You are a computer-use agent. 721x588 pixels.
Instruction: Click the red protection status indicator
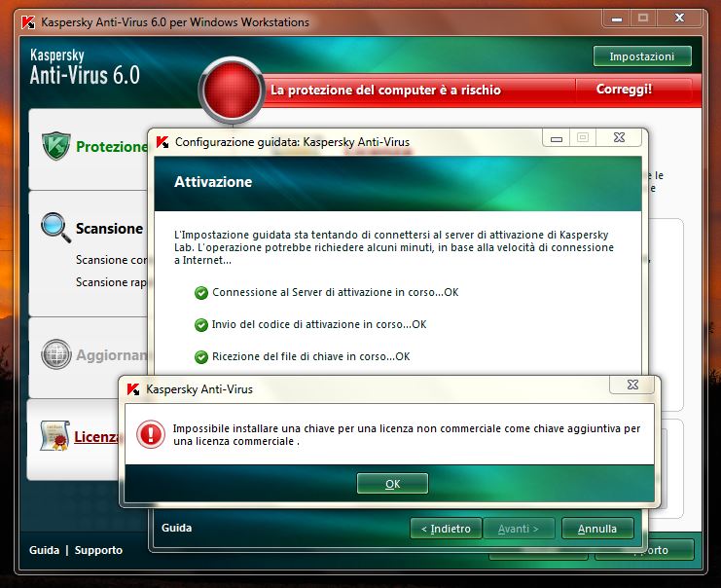coord(230,91)
